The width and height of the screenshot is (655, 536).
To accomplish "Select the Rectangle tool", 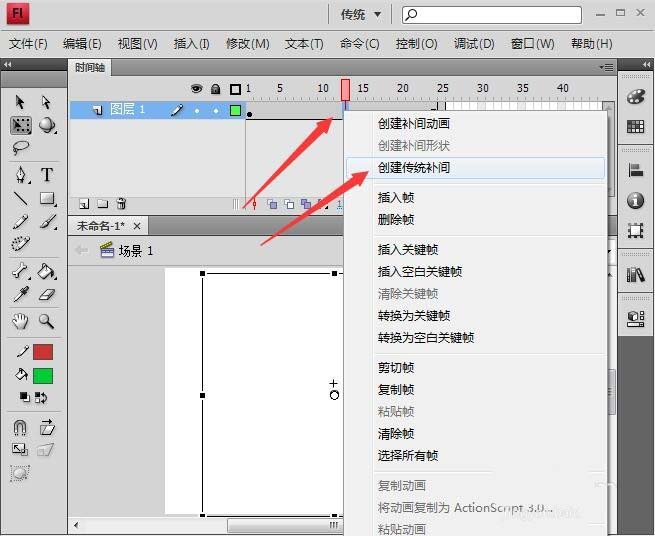I will tap(47, 198).
